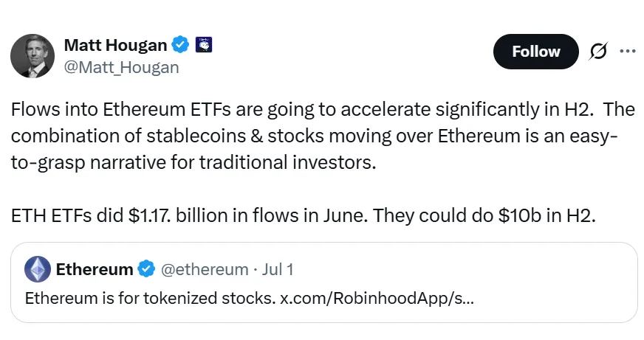Click the Ethereum verified badge
The height and width of the screenshot is (340, 644).
pos(146,269)
